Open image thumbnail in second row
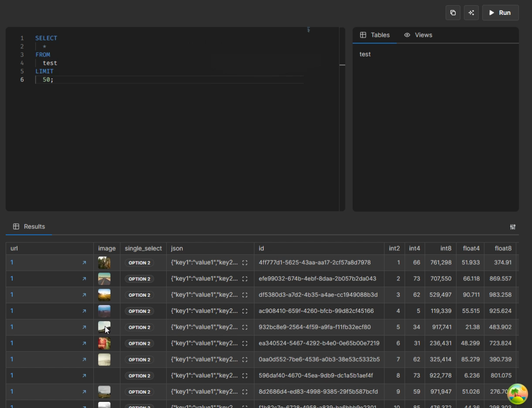 [x=104, y=279]
